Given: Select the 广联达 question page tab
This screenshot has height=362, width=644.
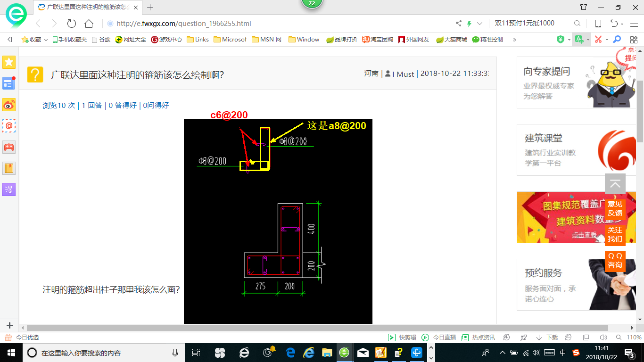Looking at the screenshot, I should [x=88, y=7].
